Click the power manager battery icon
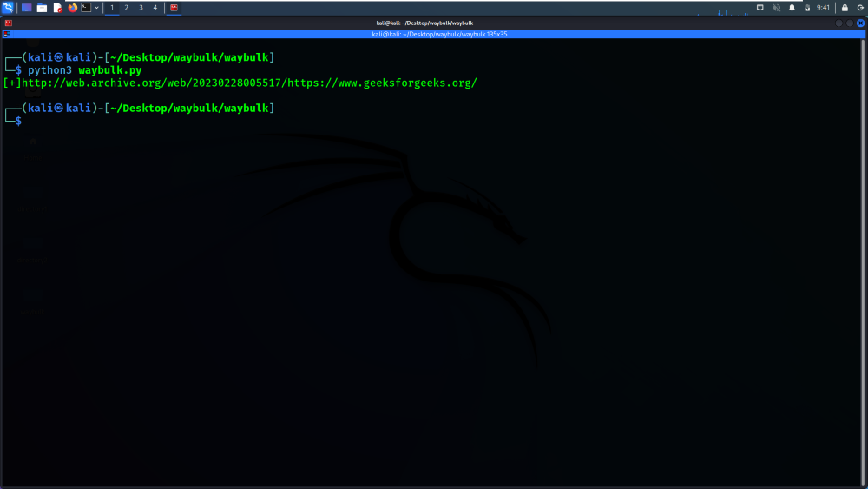This screenshot has width=868, height=489. (807, 8)
